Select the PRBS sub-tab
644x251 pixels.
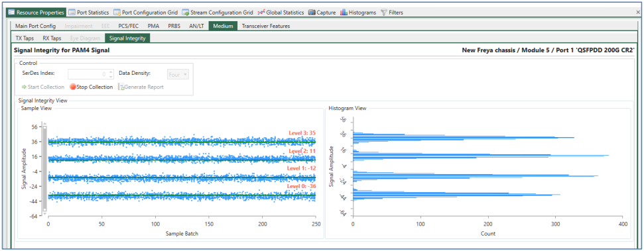click(174, 26)
